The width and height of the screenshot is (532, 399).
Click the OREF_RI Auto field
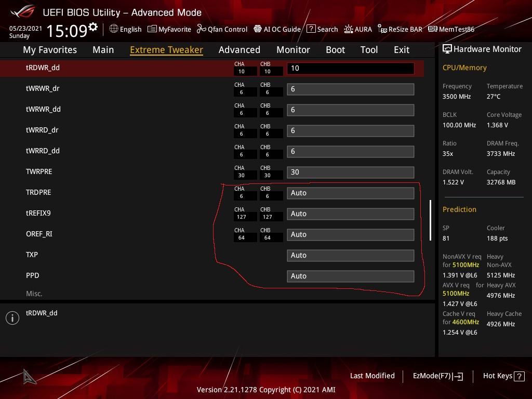pos(351,234)
